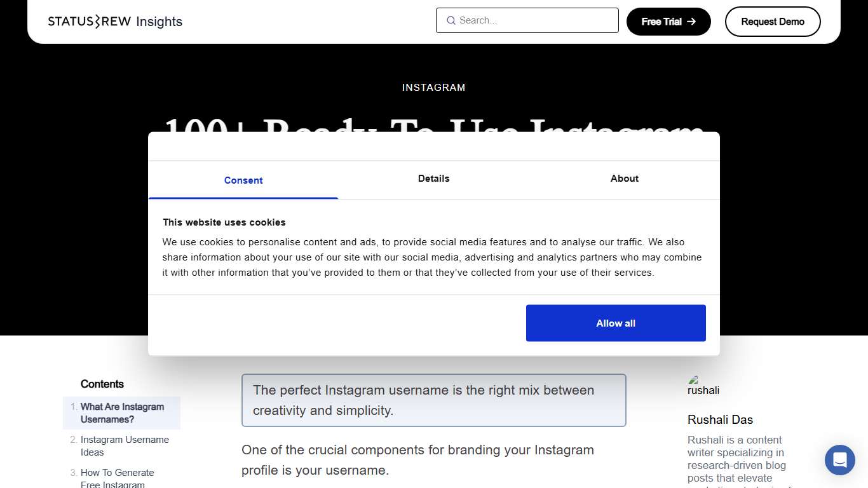Select the highlighted quote box

433,400
